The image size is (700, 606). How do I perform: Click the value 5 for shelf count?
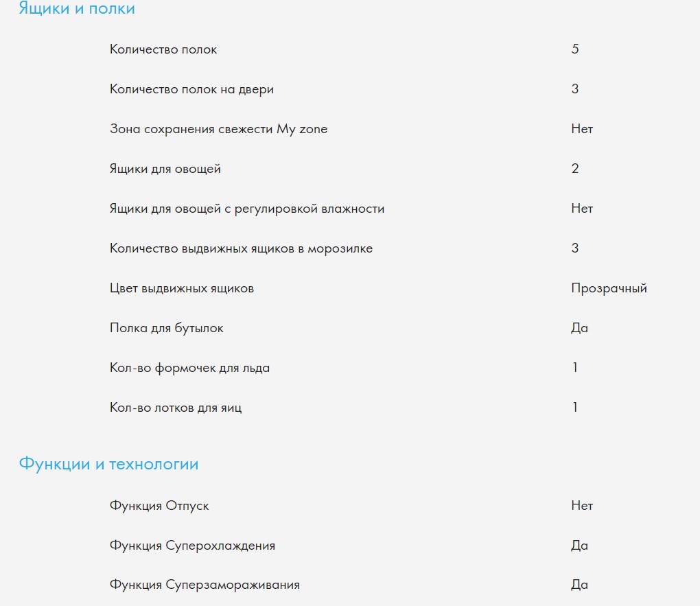click(575, 49)
